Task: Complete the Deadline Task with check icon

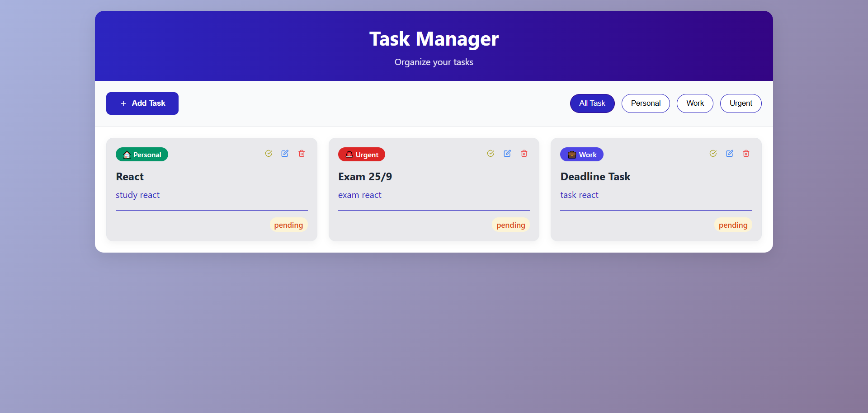Action: [713, 154]
